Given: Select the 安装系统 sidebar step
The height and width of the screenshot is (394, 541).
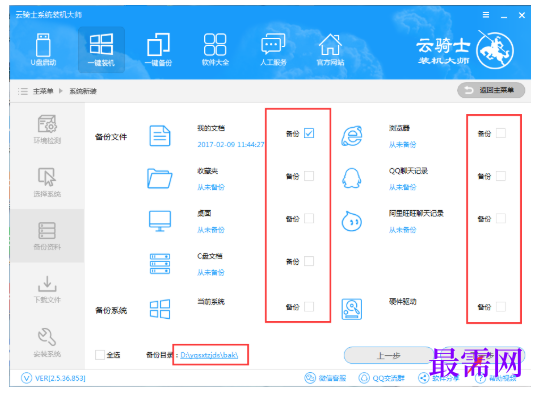Looking at the screenshot, I should click(47, 342).
